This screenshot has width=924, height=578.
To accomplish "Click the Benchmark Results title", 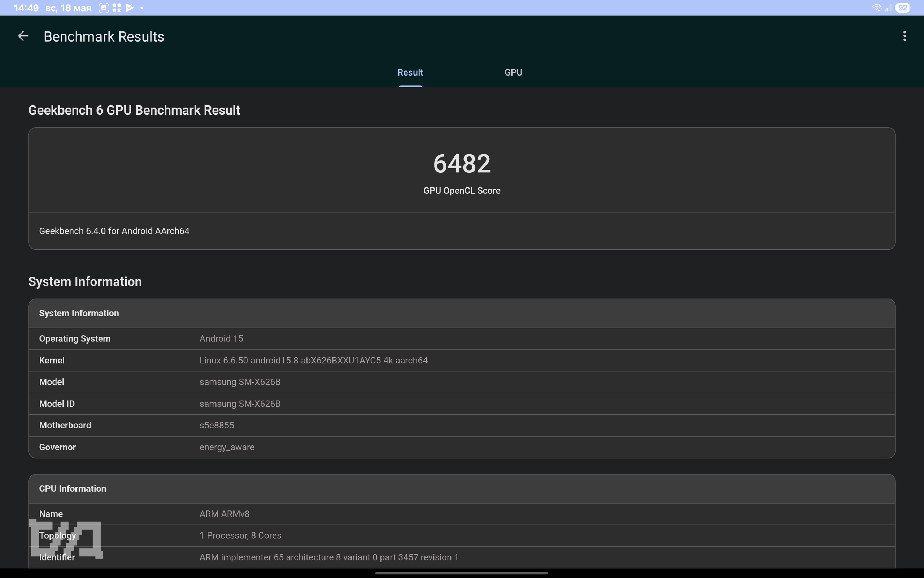I will 104,36.
